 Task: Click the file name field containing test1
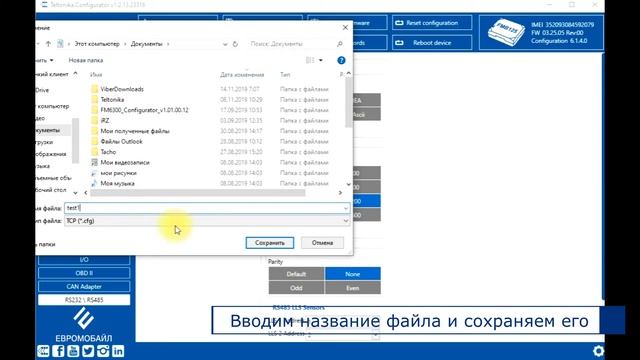(207, 208)
